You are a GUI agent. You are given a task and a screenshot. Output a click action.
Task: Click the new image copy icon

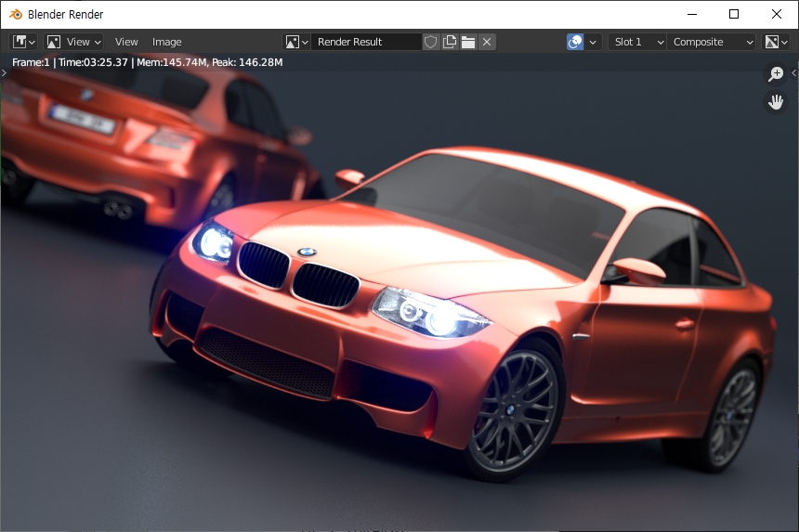tap(450, 42)
